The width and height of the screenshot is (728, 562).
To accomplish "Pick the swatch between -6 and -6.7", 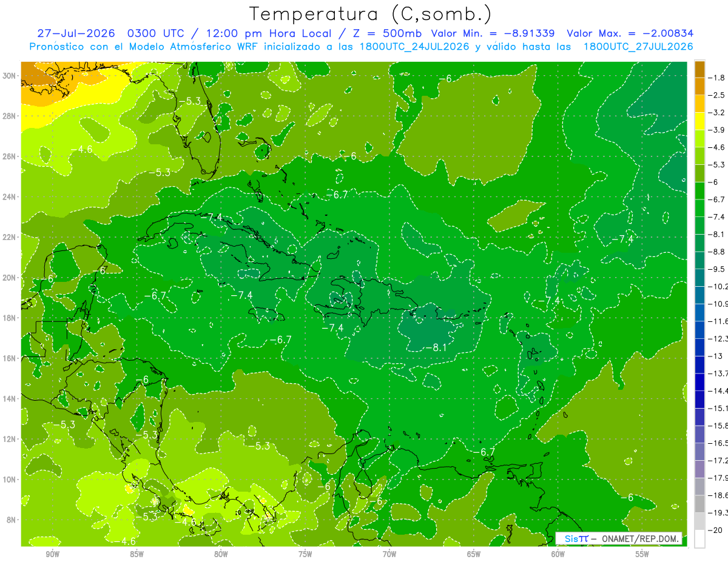I will tap(699, 191).
